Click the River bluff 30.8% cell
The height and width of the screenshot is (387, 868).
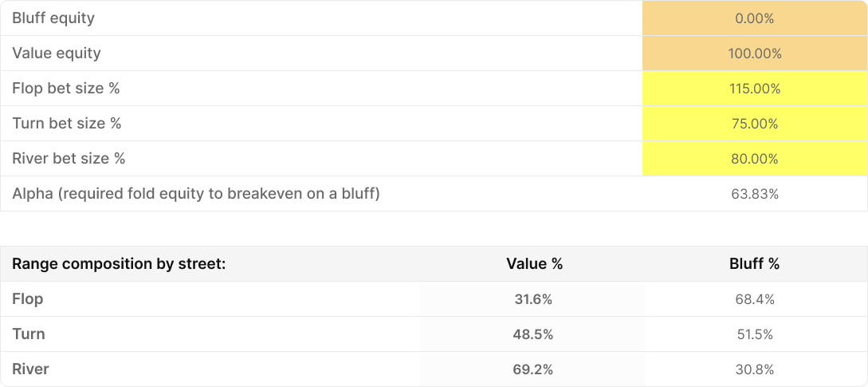click(754, 369)
